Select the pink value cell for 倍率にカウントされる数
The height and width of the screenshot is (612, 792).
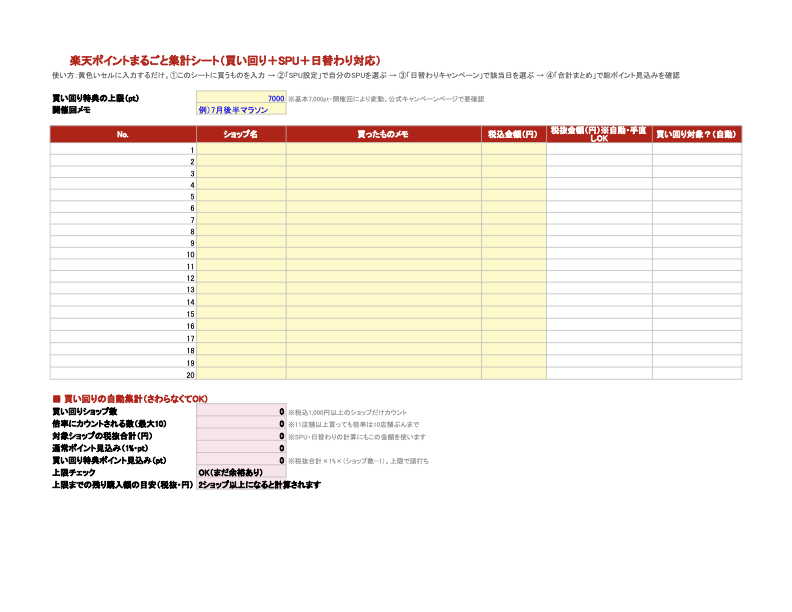click(x=241, y=423)
